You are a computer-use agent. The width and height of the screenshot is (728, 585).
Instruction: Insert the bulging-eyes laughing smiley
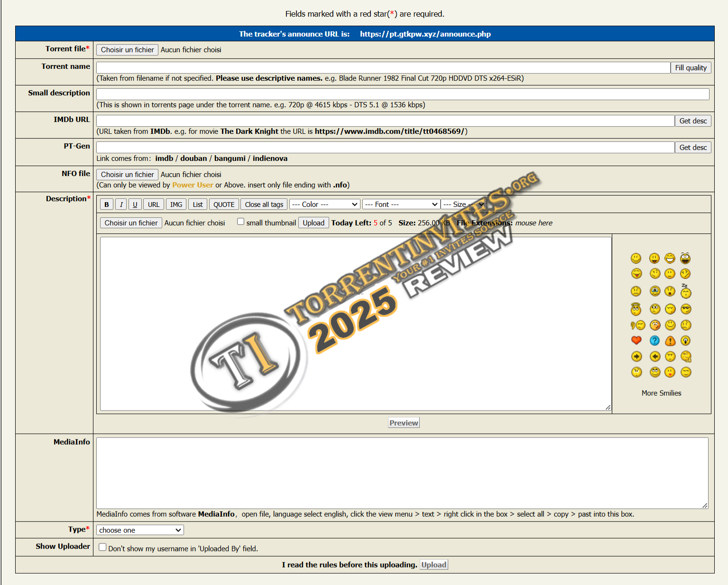click(x=685, y=258)
